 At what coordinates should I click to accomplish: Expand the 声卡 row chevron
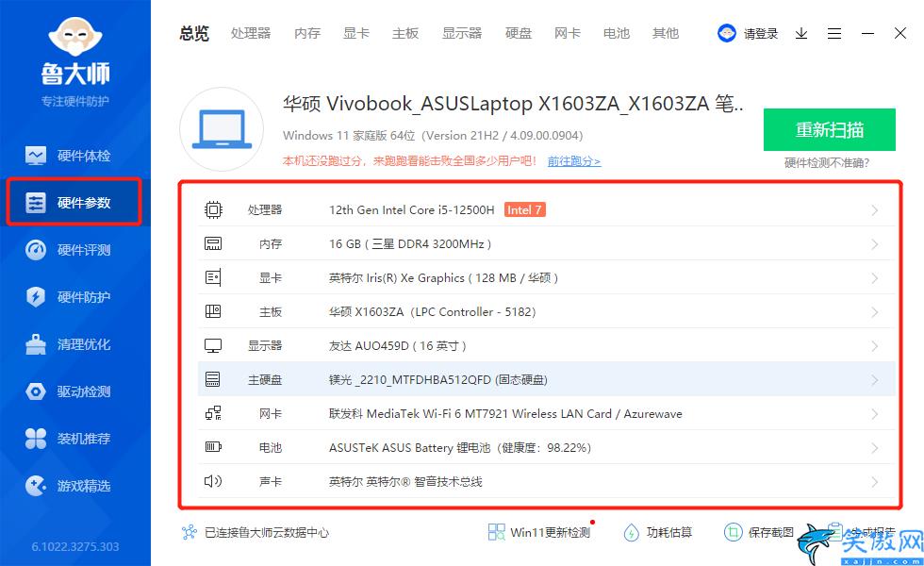875,482
